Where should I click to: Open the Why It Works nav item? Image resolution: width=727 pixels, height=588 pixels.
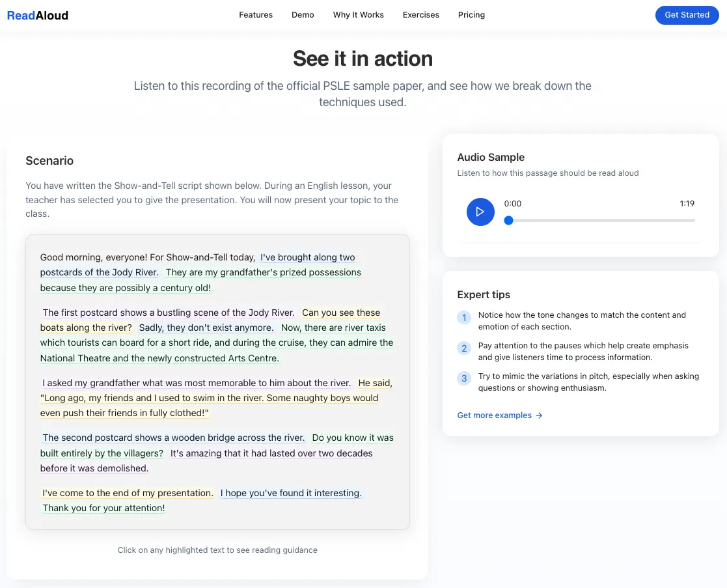(x=359, y=15)
